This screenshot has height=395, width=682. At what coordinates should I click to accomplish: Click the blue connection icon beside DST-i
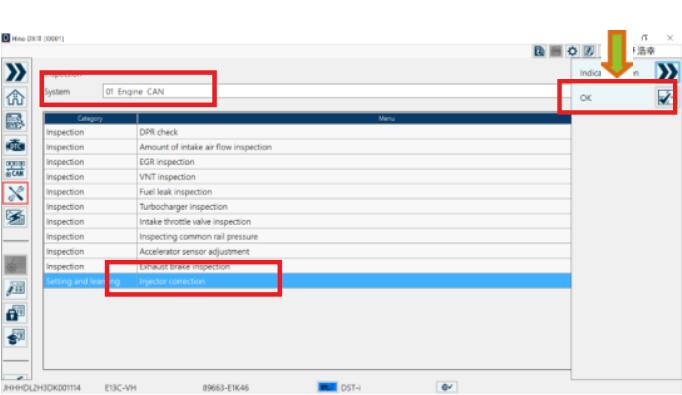coord(327,387)
